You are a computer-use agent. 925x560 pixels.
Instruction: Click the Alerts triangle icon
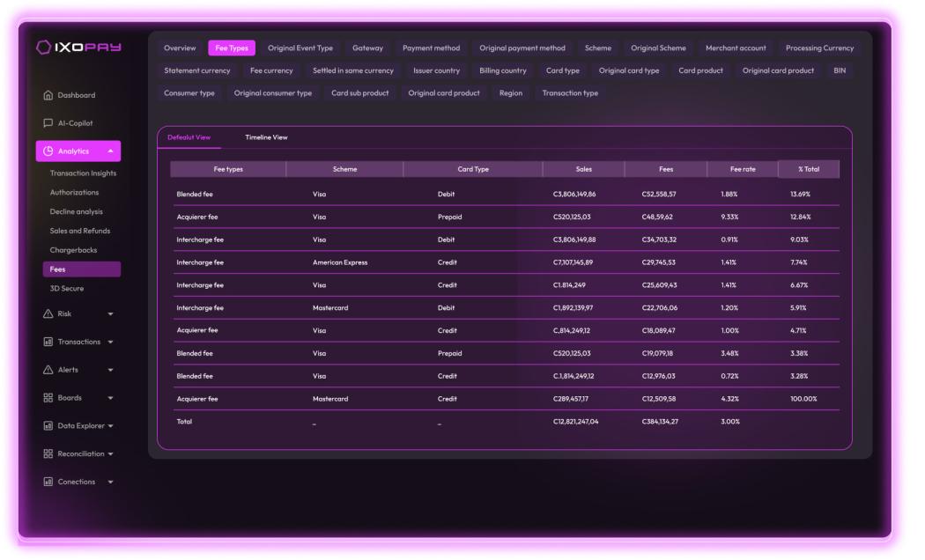click(x=48, y=370)
